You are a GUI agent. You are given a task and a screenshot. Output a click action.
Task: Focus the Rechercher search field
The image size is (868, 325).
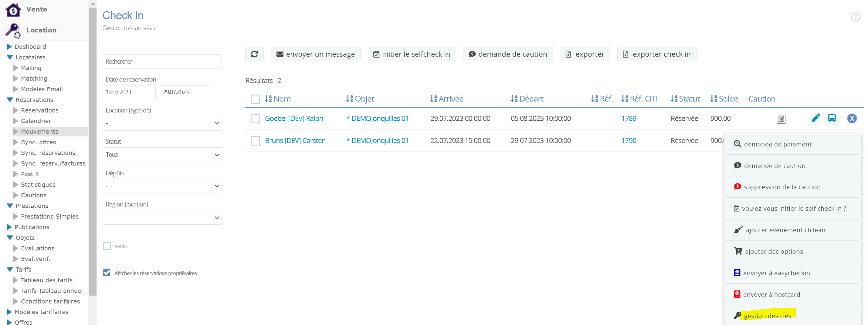162,61
